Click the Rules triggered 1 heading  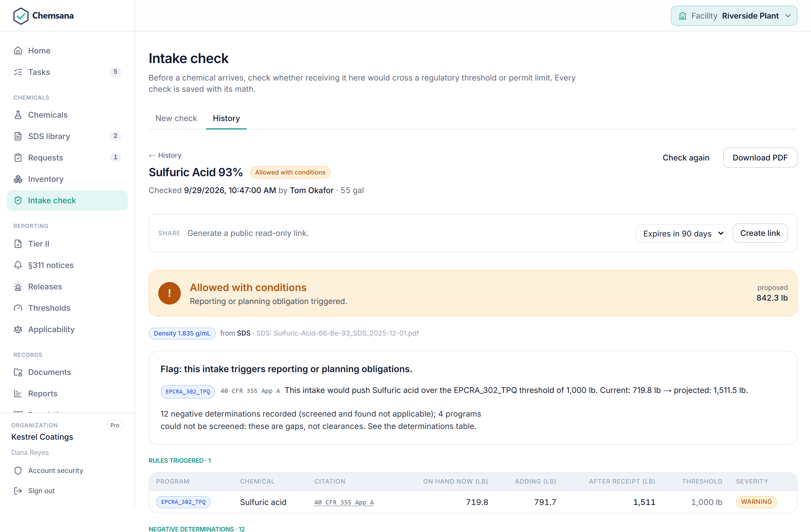180,461
